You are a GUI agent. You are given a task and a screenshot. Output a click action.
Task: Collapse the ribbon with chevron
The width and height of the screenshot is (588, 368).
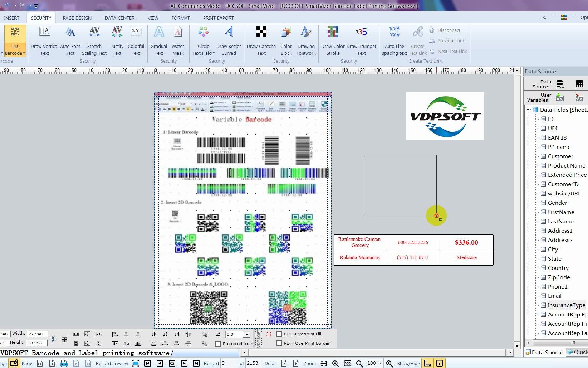[x=544, y=18]
